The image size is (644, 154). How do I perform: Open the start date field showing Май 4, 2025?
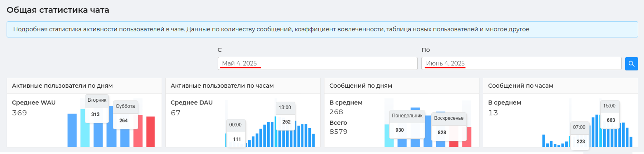click(317, 63)
